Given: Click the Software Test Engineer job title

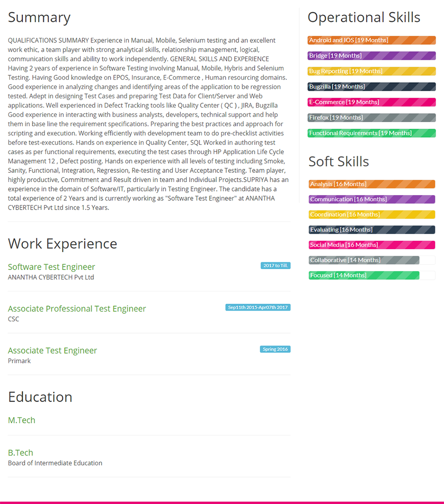Looking at the screenshot, I should pos(51,267).
